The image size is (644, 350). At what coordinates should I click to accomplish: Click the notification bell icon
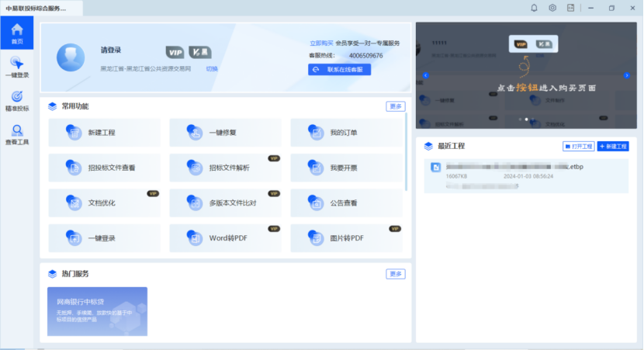point(534,8)
